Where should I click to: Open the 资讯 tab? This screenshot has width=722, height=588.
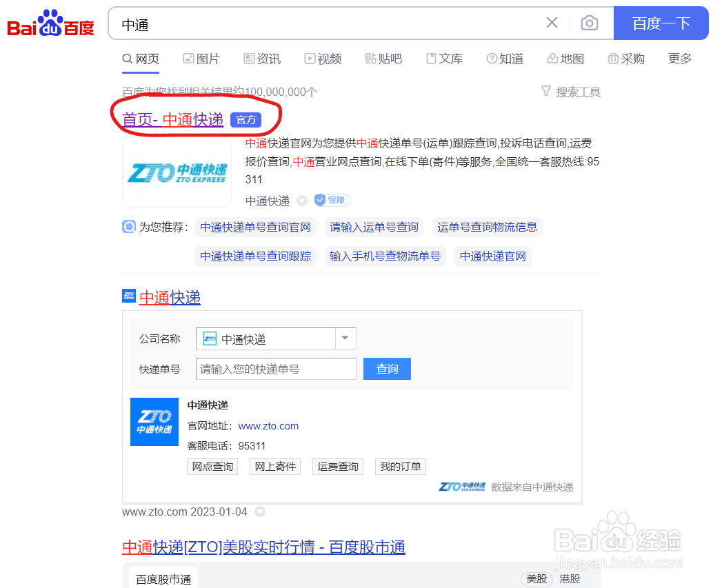(x=262, y=59)
